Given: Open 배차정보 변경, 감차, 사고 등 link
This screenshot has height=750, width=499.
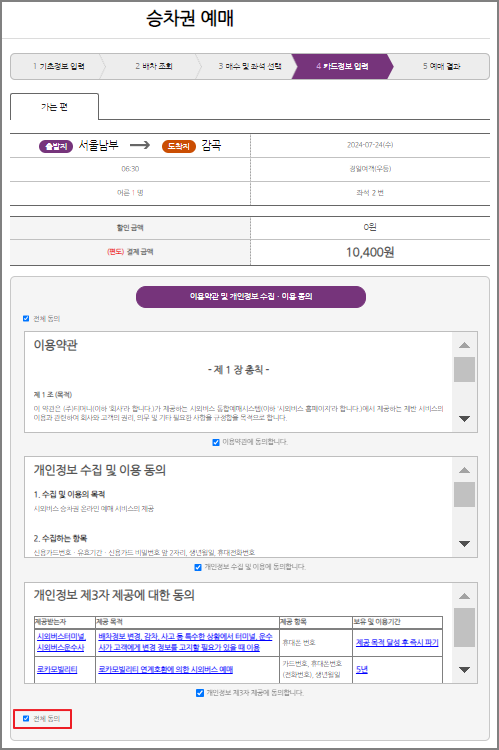Looking at the screenshot, I should [185, 642].
